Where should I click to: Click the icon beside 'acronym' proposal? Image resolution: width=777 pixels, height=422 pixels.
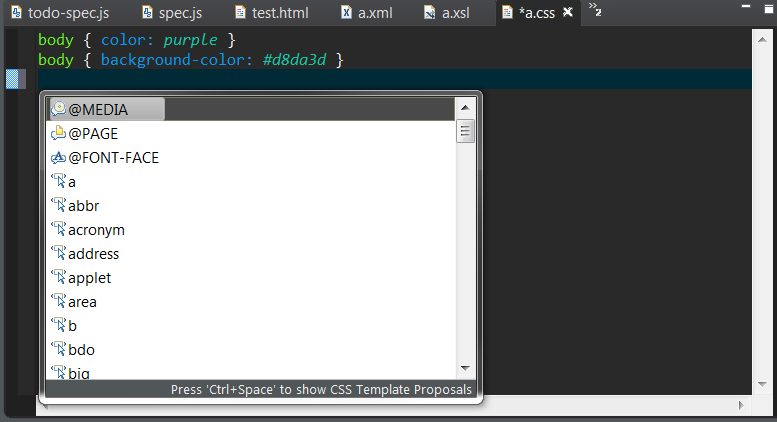(x=58, y=229)
